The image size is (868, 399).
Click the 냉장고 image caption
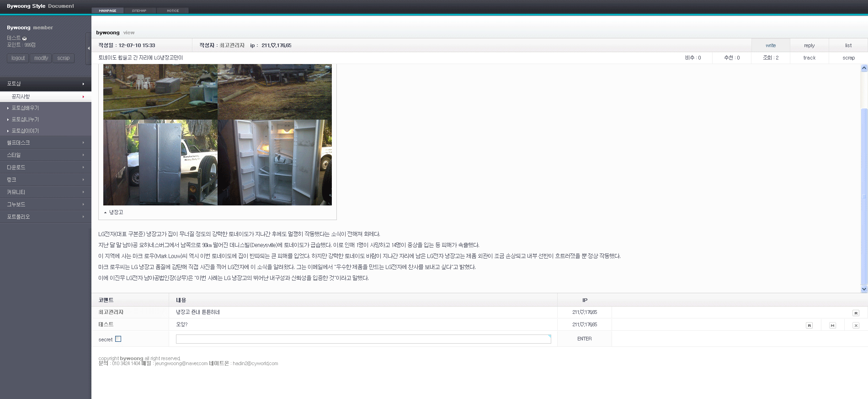click(x=116, y=212)
